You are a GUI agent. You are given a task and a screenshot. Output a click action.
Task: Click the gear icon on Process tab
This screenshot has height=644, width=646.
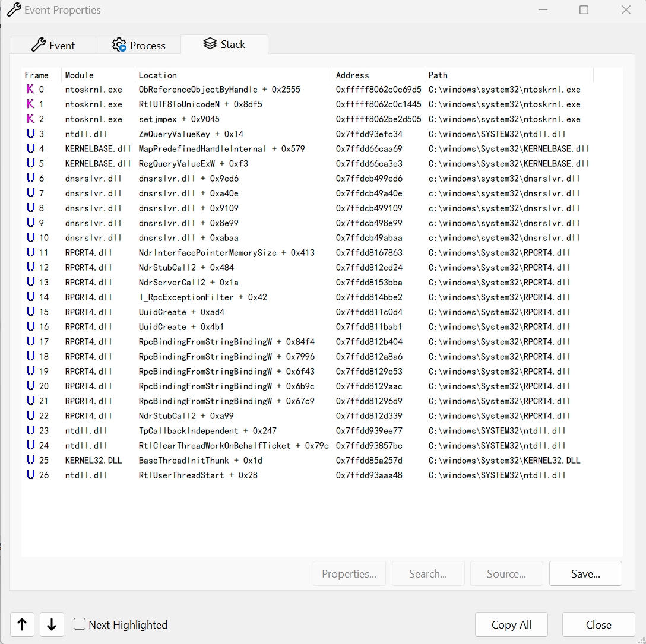119,45
